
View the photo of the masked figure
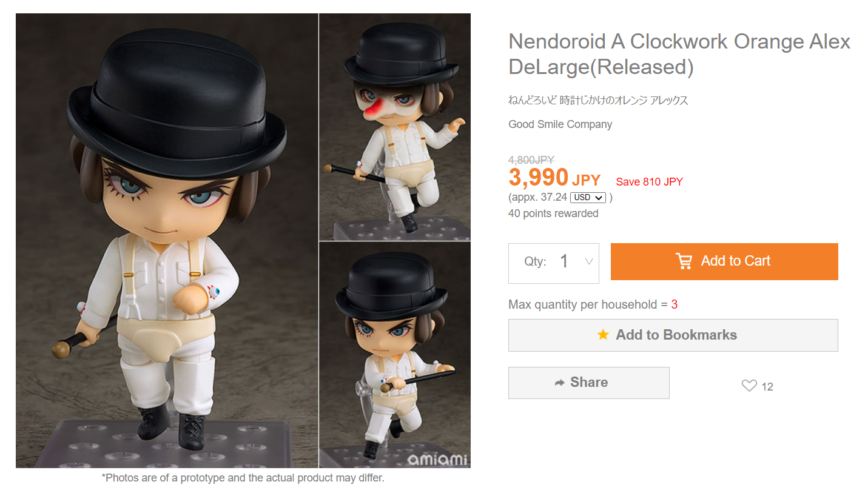point(395,127)
